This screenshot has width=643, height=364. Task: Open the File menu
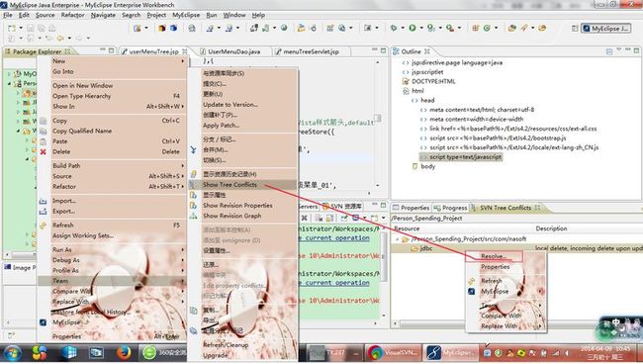(x=7, y=15)
